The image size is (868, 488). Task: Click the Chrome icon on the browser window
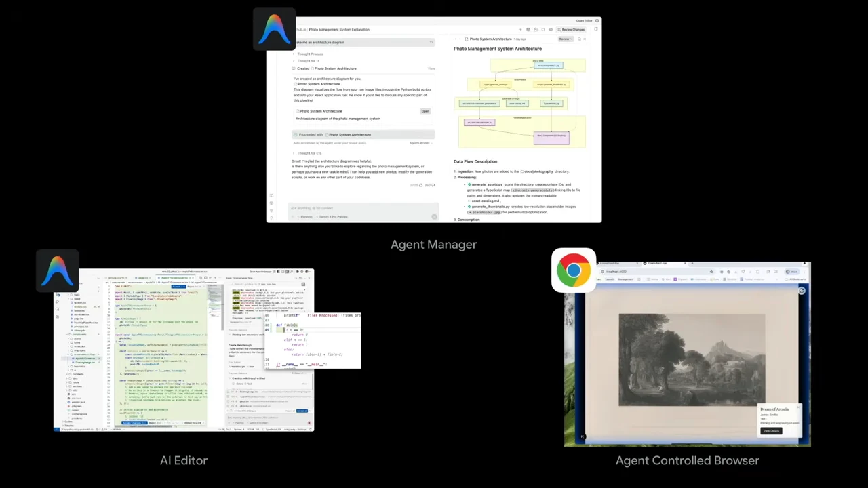[x=574, y=270]
